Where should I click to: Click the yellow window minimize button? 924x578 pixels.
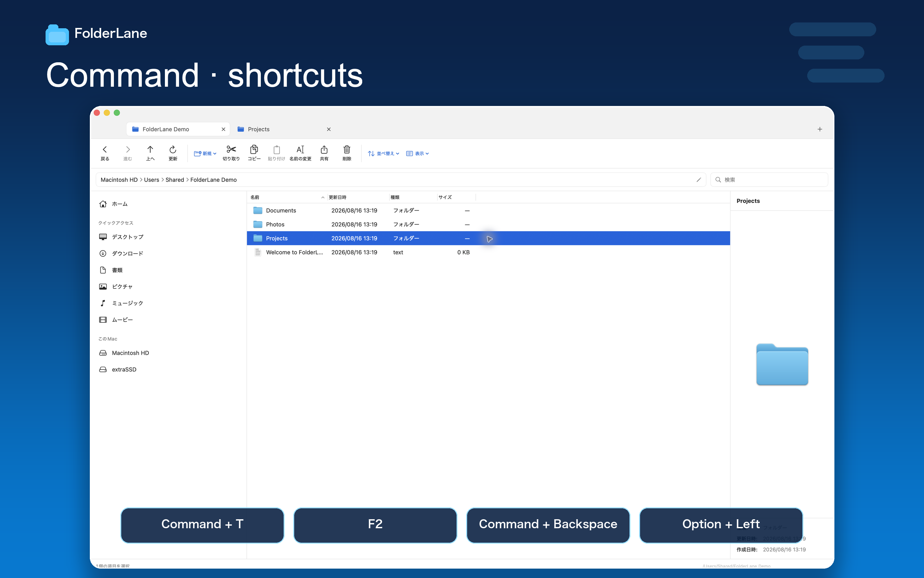click(107, 113)
